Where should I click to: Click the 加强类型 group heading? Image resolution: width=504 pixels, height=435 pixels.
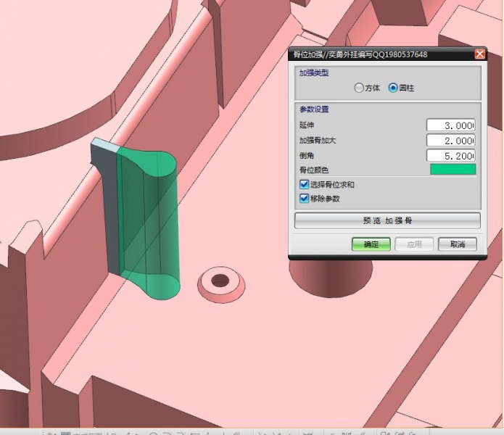coord(314,73)
